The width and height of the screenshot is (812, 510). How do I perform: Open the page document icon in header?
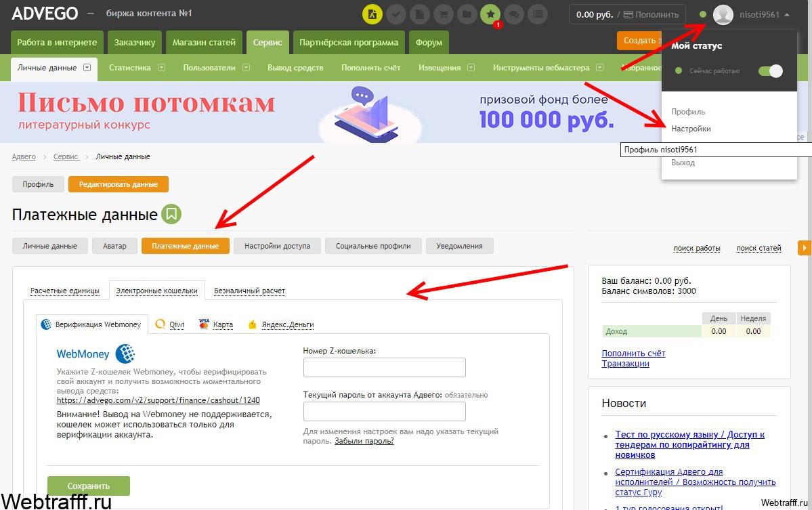(x=419, y=14)
